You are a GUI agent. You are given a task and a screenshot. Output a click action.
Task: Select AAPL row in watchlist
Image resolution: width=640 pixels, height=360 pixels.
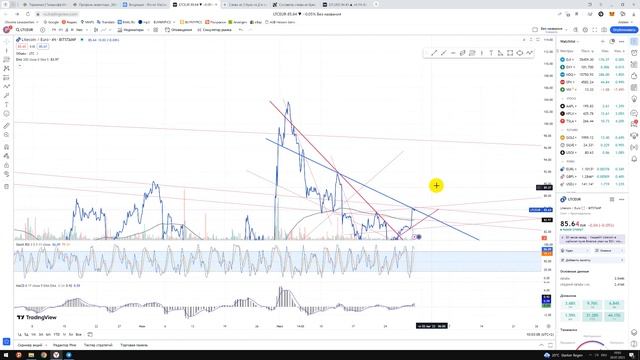coord(592,106)
